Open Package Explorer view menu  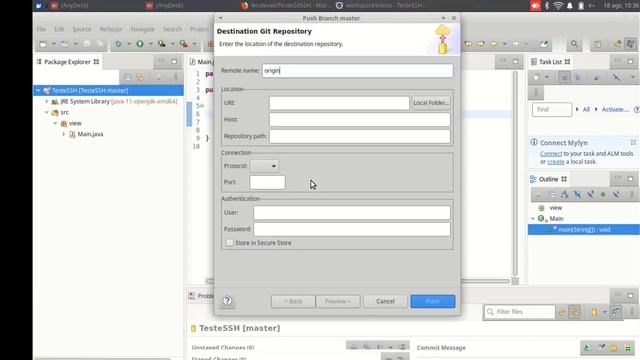176,77
